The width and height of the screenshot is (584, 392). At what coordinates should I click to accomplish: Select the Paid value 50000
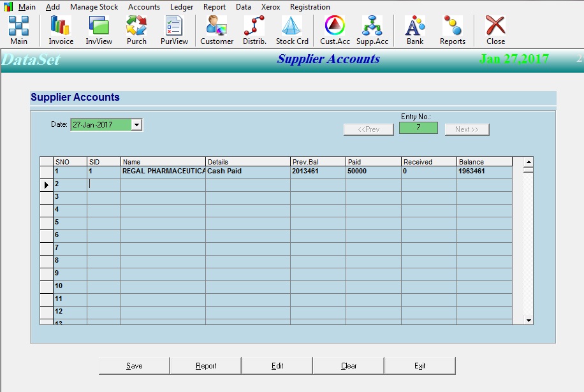(374, 171)
